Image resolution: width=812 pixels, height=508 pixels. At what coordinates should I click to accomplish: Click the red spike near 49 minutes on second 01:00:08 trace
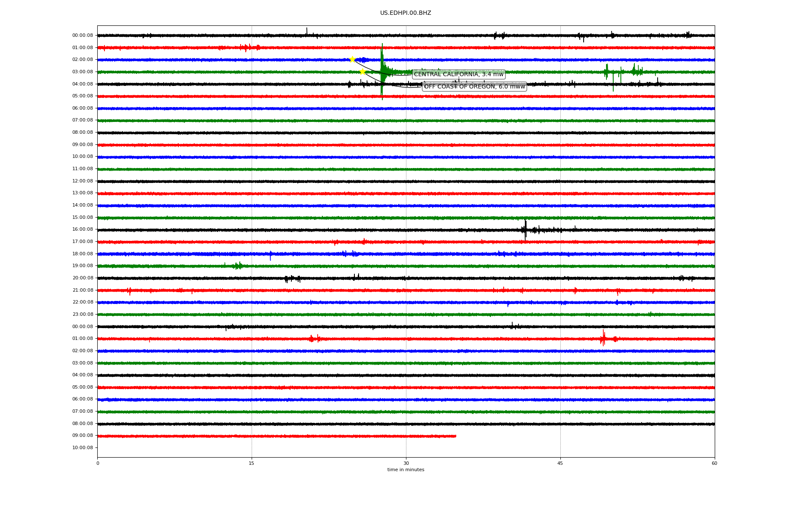coord(603,338)
